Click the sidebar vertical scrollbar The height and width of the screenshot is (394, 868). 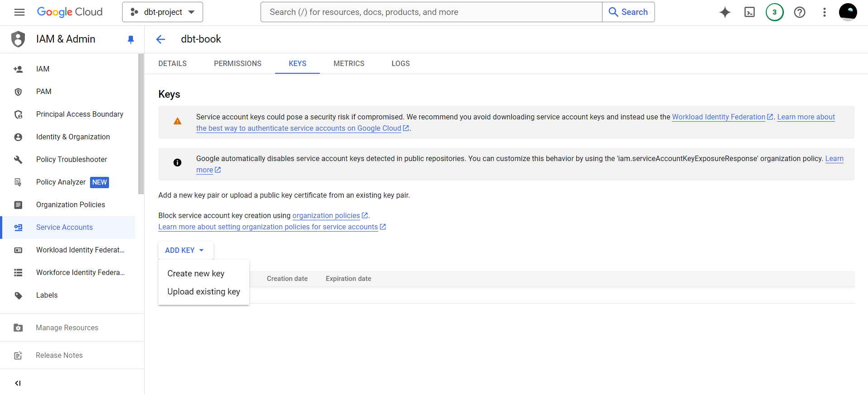point(141,124)
